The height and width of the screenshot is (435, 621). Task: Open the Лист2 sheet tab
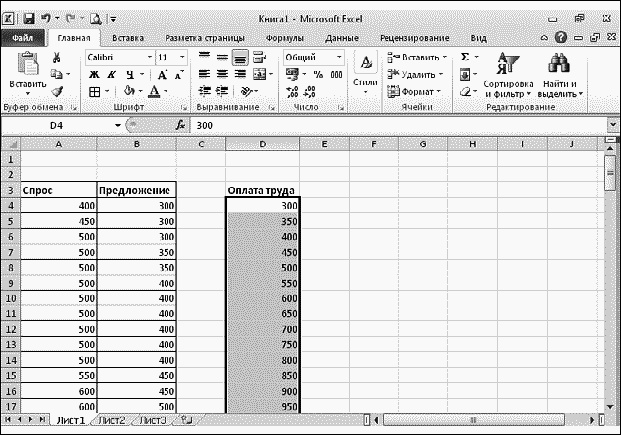tap(111, 421)
